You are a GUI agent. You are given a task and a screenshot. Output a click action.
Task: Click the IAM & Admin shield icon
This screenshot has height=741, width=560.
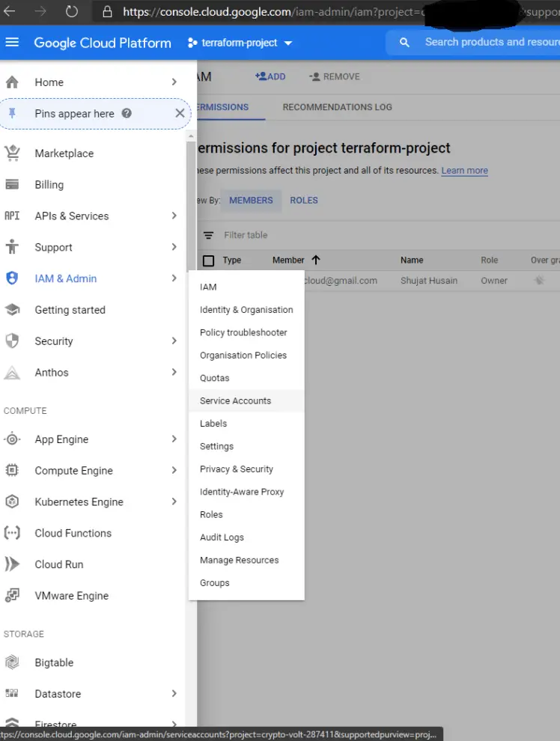click(12, 278)
